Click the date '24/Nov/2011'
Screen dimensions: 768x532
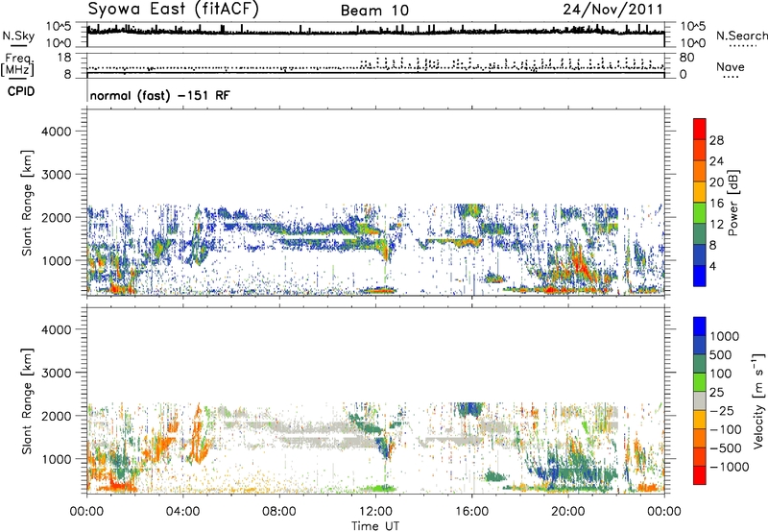point(612,9)
